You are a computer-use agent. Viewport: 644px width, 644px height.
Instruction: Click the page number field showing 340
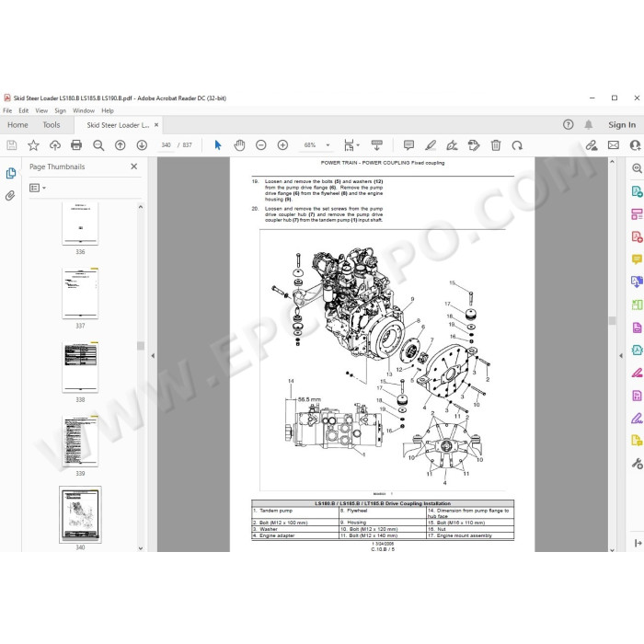point(166,145)
